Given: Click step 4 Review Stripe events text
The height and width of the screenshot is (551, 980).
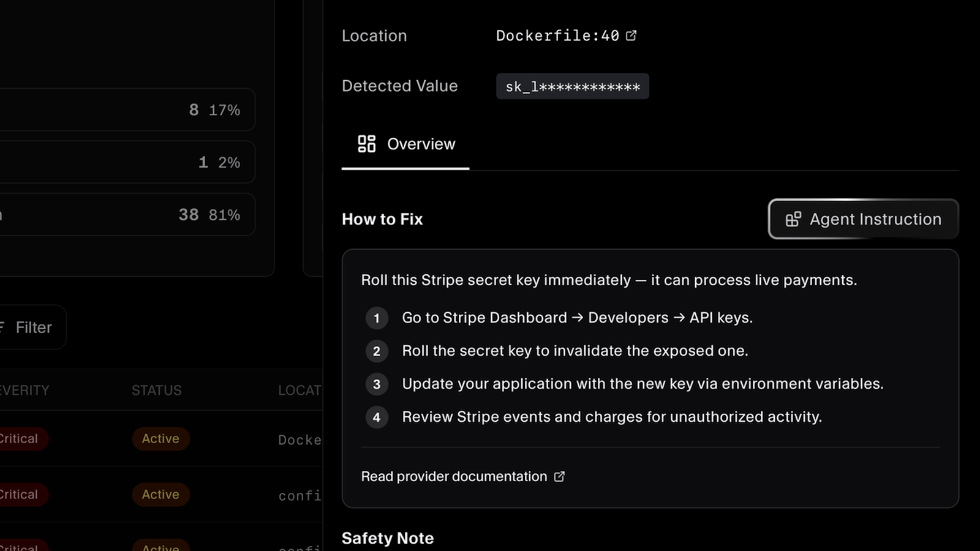Looking at the screenshot, I should click(x=611, y=417).
